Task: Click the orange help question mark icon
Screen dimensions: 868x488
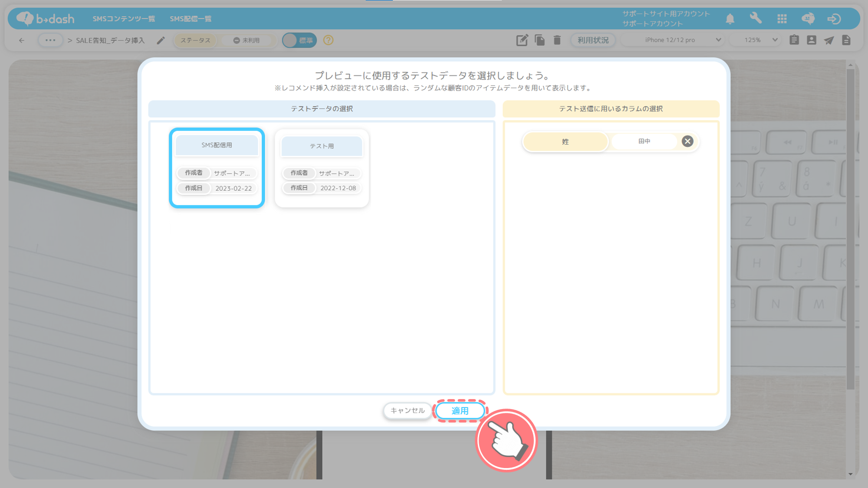Action: [329, 40]
